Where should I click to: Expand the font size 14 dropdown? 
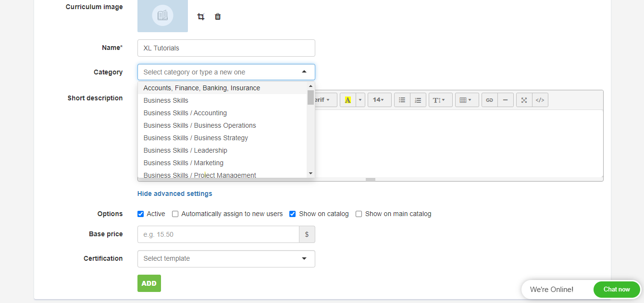click(379, 100)
